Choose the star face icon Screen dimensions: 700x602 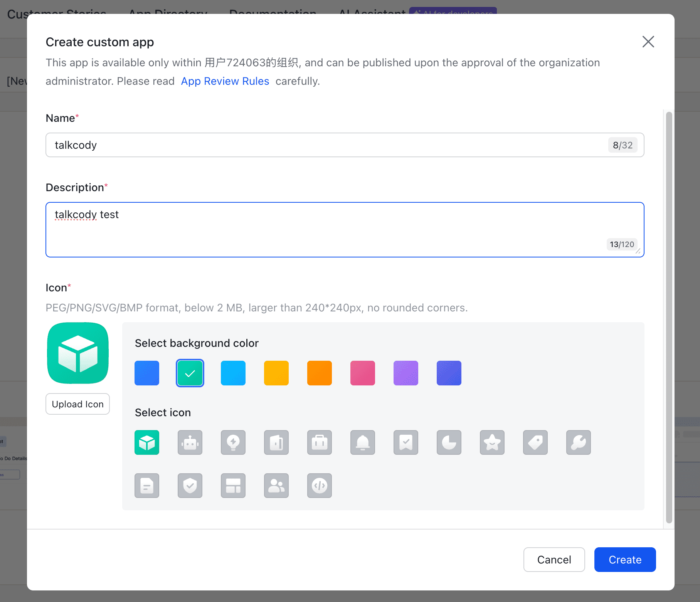[x=492, y=442]
